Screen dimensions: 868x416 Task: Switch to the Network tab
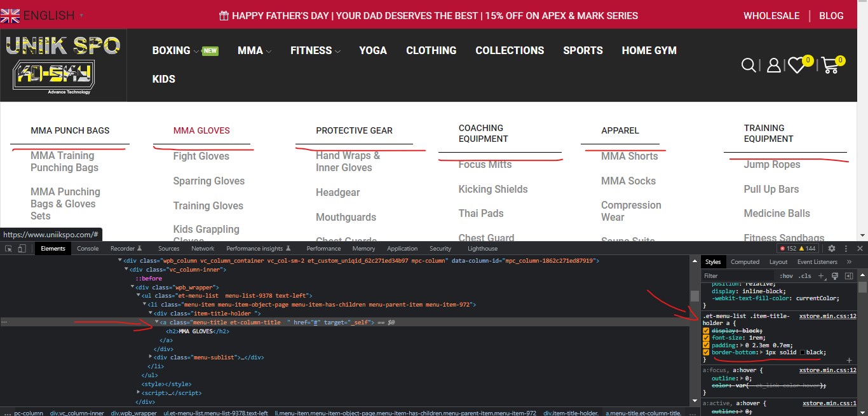pos(203,248)
